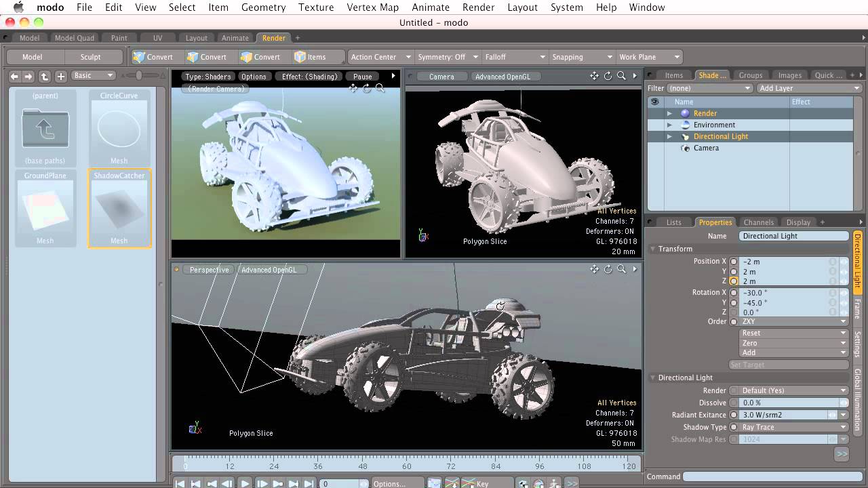This screenshot has width=868, height=488.
Task: Open the Snapping dropdown
Action: [581, 57]
